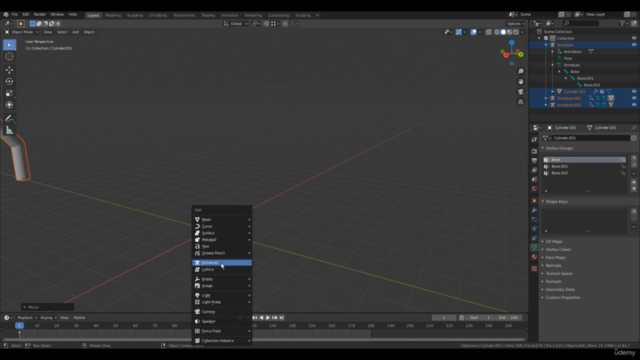Choose Lattice in the Add menu
Viewport: 640px width, 360px height.
coord(222,269)
